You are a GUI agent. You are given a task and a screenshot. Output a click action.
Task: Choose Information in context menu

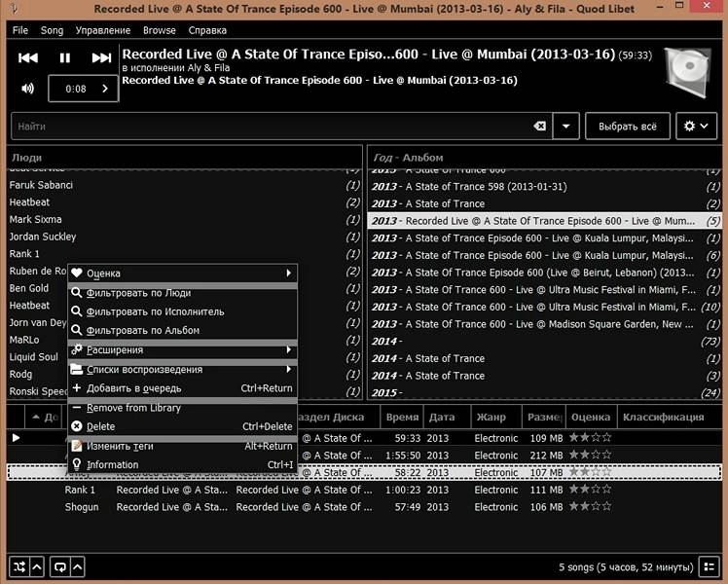point(182,464)
